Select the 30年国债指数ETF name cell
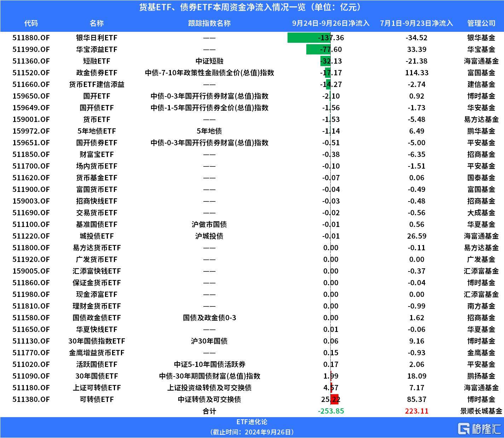504x438 pixels. click(97, 341)
